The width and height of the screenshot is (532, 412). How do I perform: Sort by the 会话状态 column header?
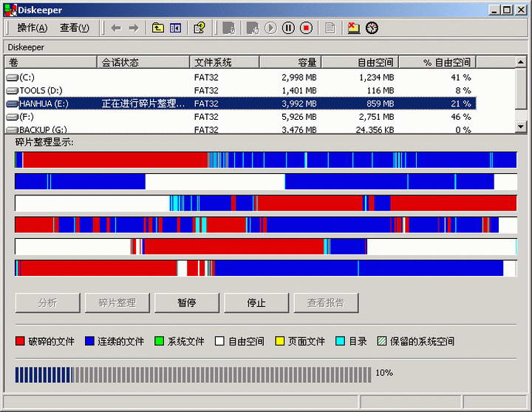tap(143, 62)
